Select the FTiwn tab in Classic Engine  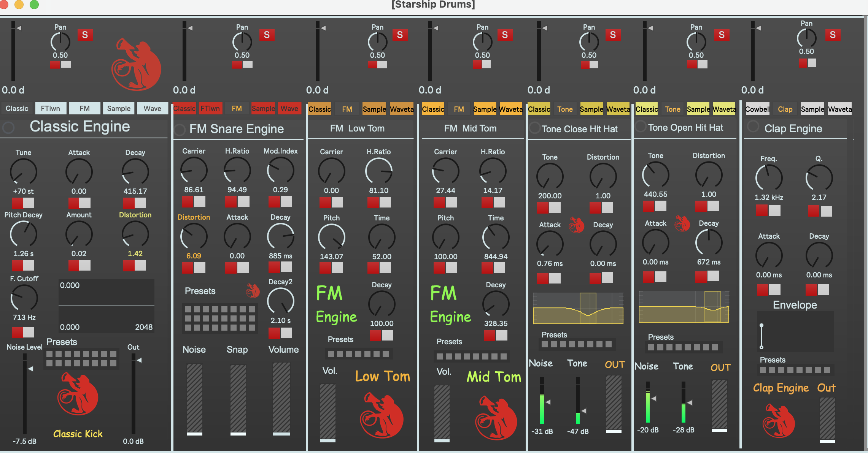point(51,108)
